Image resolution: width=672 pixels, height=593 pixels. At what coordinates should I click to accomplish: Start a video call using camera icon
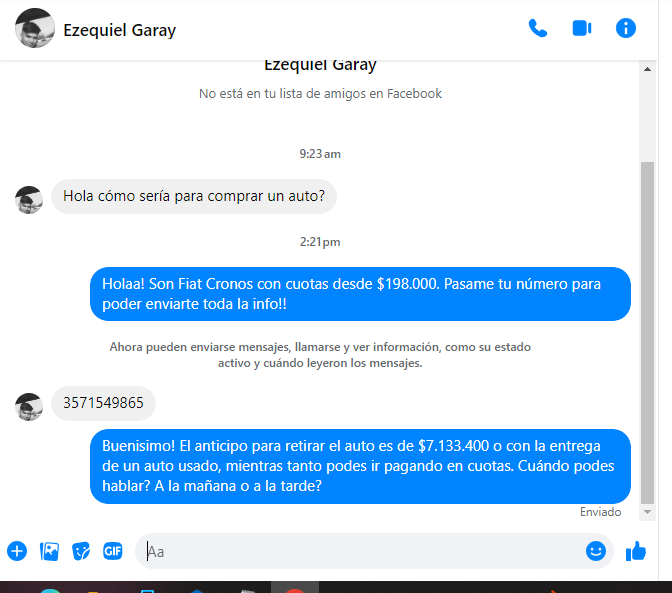582,29
